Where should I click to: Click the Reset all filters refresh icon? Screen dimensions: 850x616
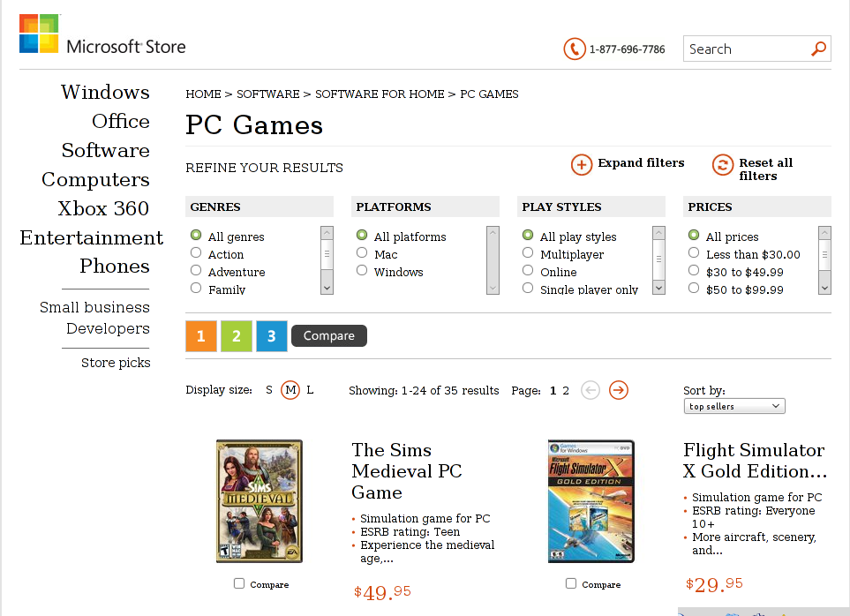coord(723,164)
